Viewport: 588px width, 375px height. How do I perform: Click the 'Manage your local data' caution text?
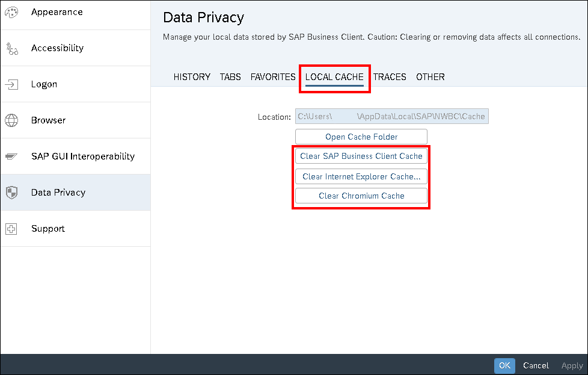pos(372,37)
